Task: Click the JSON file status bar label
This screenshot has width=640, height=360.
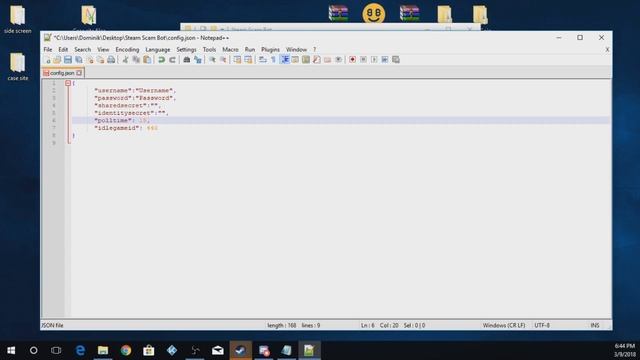Action: coord(53,325)
